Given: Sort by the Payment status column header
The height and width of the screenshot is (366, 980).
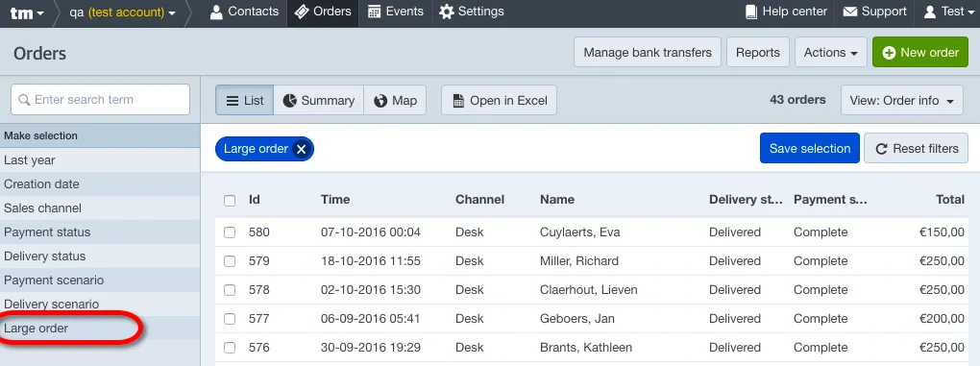Looking at the screenshot, I should click(x=831, y=200).
